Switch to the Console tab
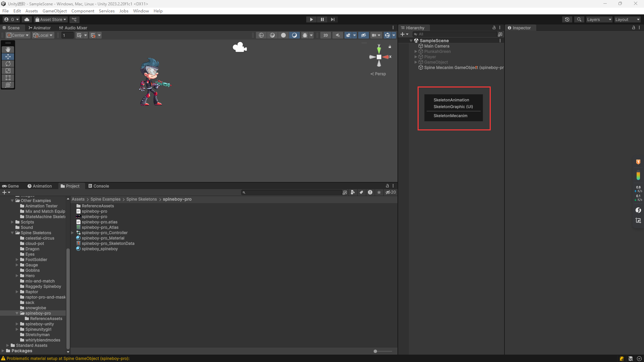 99,186
